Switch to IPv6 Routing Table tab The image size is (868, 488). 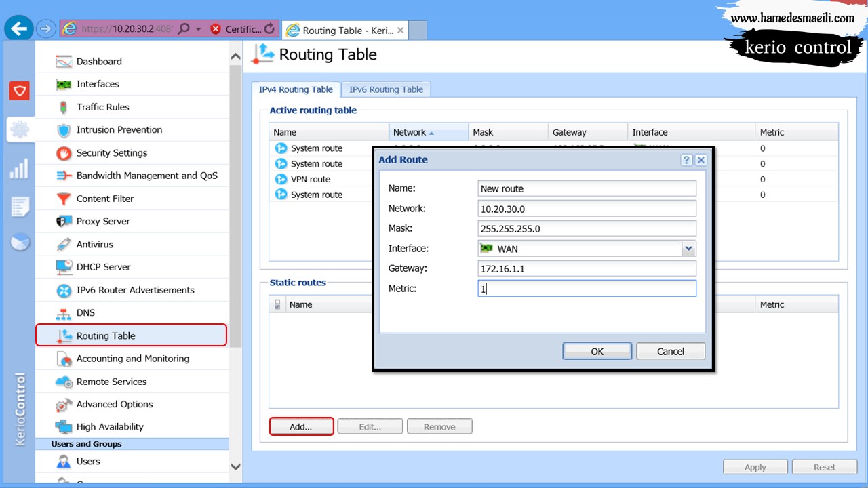pos(386,89)
